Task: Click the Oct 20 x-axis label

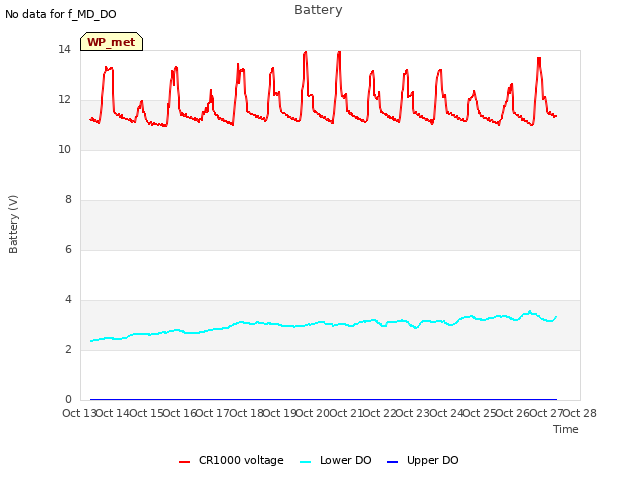Action: coord(313,413)
